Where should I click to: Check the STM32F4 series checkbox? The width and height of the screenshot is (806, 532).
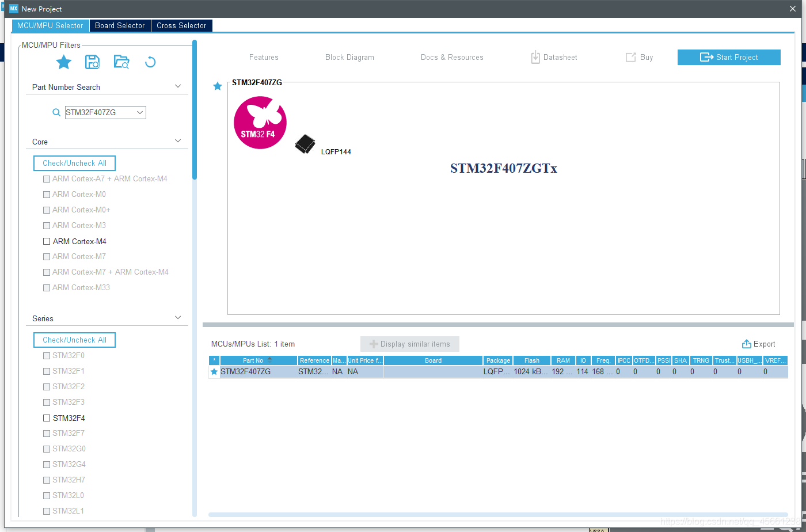click(x=47, y=418)
